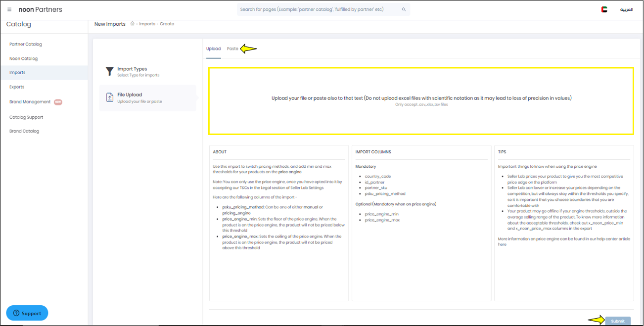
Task: Click the File Upload document icon
Action: [x=110, y=97]
